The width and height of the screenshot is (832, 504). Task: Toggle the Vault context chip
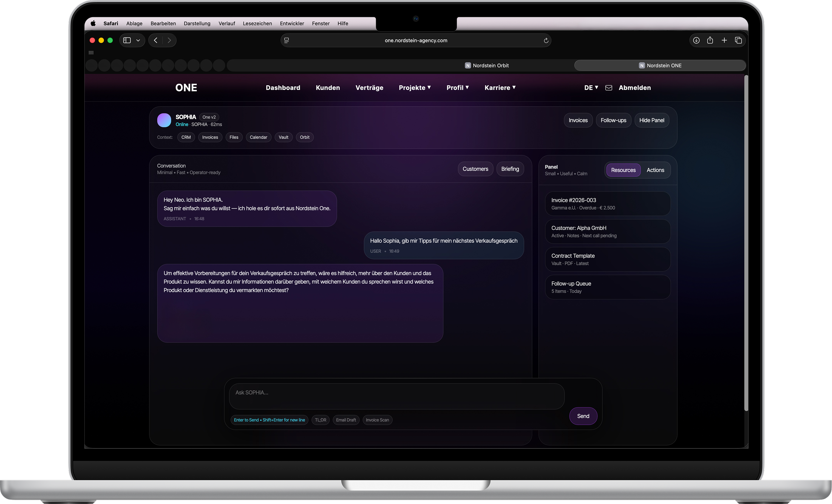point(283,137)
